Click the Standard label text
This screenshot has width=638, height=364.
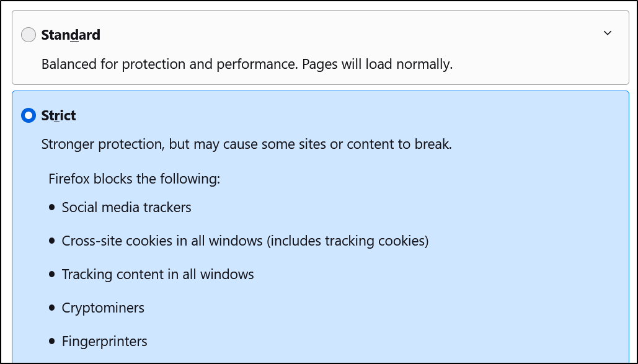70,35
